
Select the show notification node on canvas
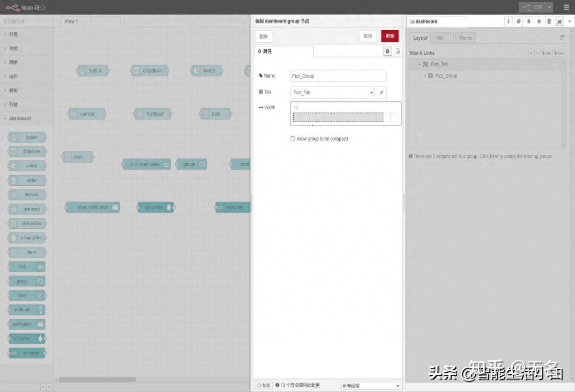(92, 207)
